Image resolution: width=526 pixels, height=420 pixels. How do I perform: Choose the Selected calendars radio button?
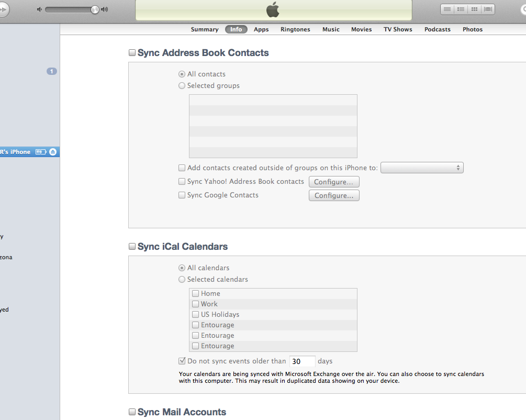coord(182,279)
